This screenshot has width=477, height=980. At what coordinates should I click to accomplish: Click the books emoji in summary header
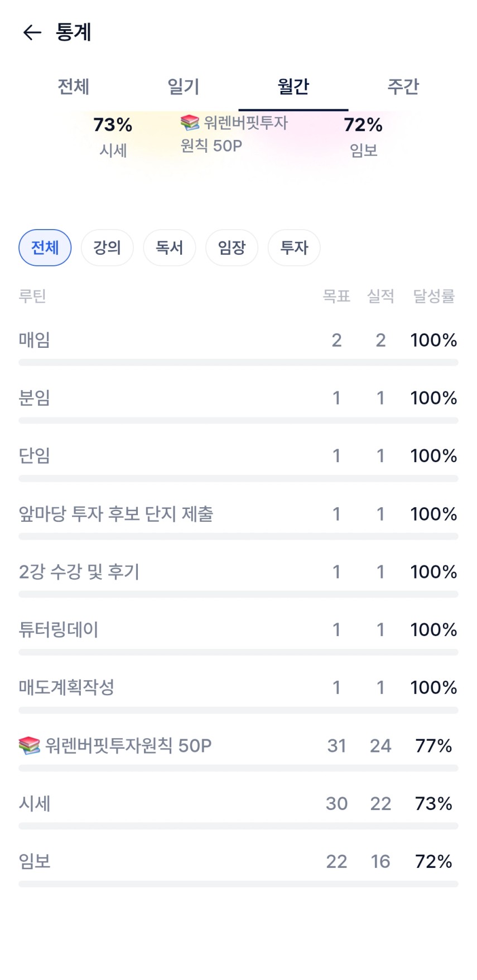[x=190, y=122]
